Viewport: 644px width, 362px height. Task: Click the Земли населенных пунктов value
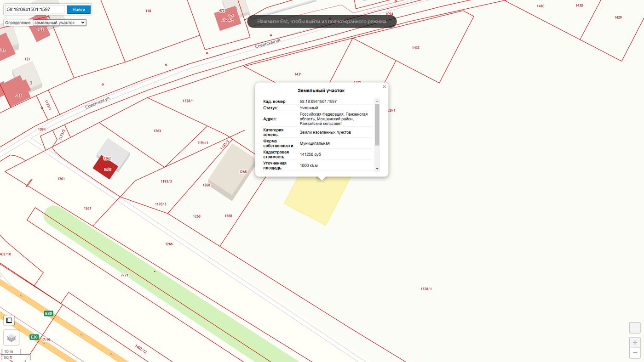pyautogui.click(x=325, y=132)
